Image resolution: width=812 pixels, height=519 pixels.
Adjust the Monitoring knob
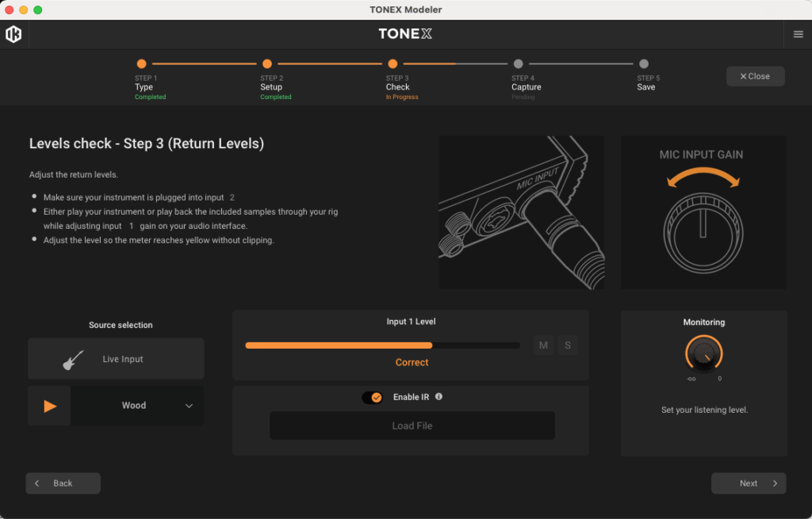coord(703,354)
